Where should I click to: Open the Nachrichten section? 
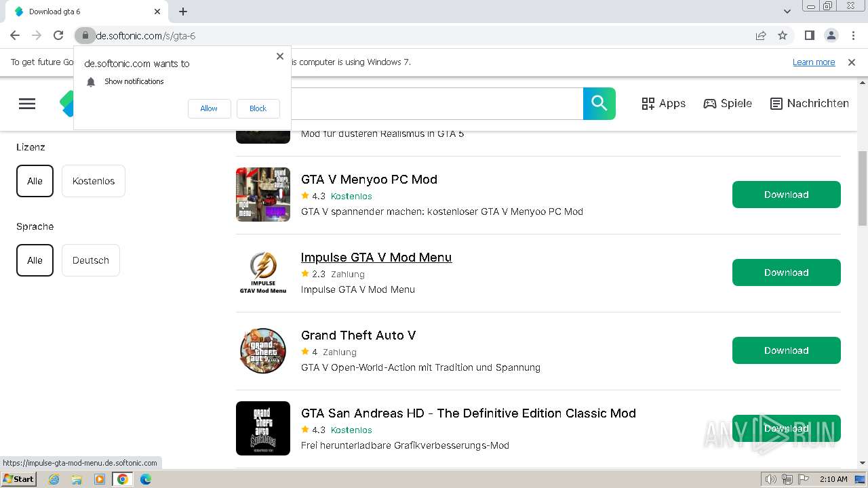click(x=810, y=103)
